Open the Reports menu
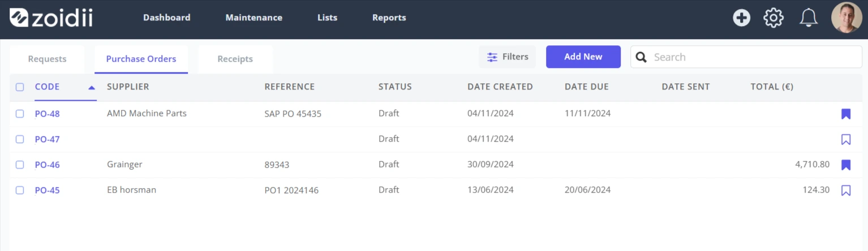Viewport: 868px width, 251px height. coord(389,18)
